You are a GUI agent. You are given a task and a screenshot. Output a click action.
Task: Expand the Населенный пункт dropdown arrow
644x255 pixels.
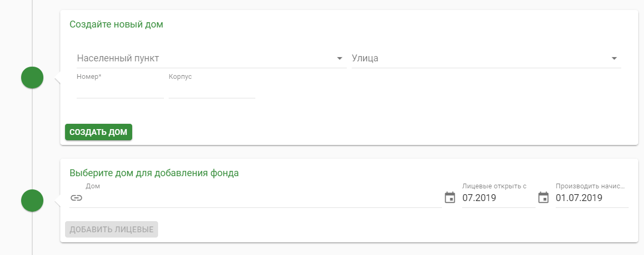click(340, 58)
